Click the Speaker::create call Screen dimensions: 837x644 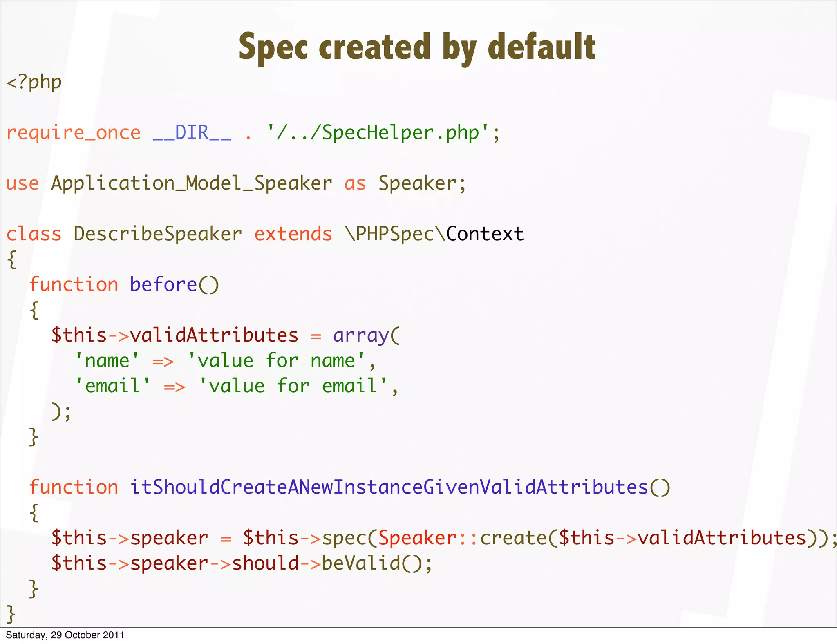(462, 538)
